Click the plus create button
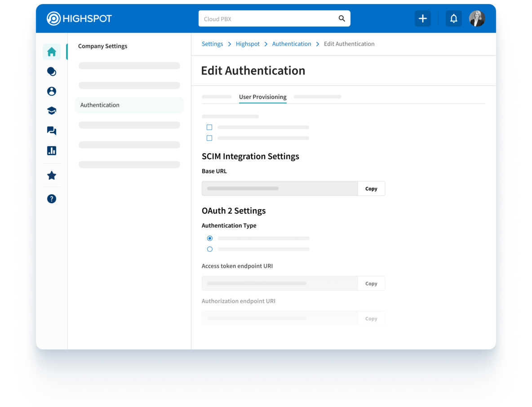 point(422,18)
